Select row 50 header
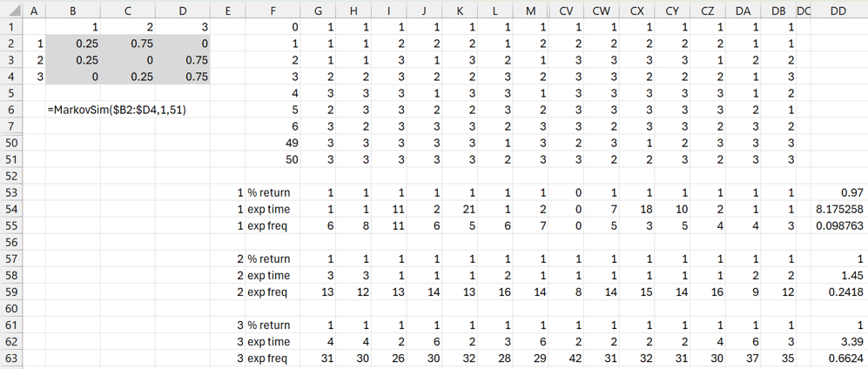 click(12, 144)
